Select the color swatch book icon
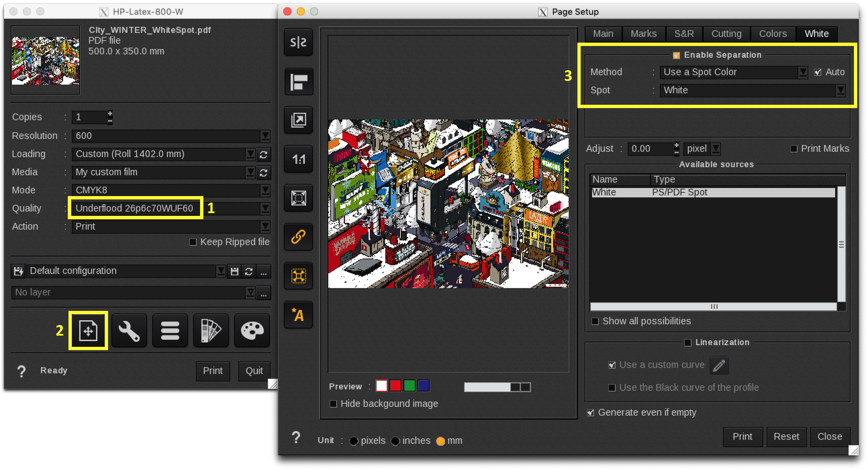Viewport: 868px width, 470px height. point(211,331)
